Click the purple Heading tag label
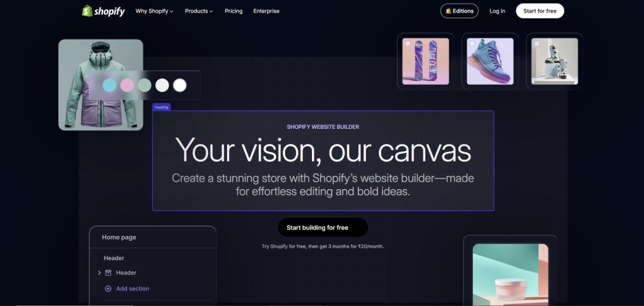The height and width of the screenshot is (306, 644). pyautogui.click(x=162, y=107)
